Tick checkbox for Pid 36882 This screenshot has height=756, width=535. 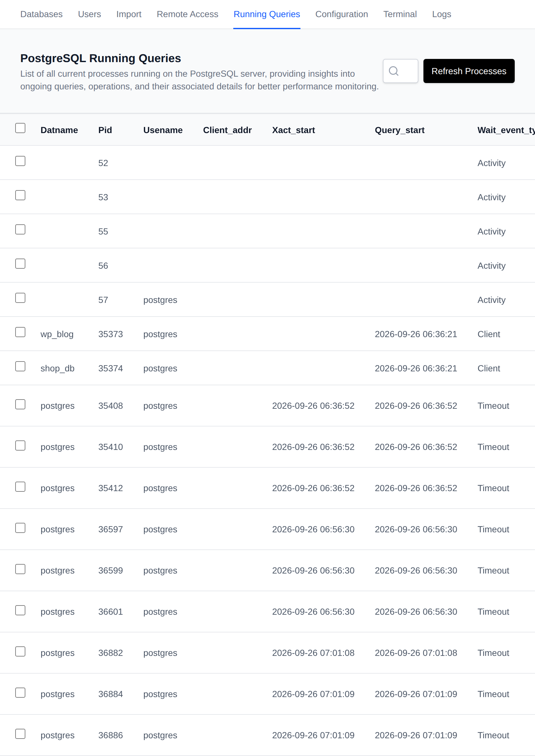20,651
